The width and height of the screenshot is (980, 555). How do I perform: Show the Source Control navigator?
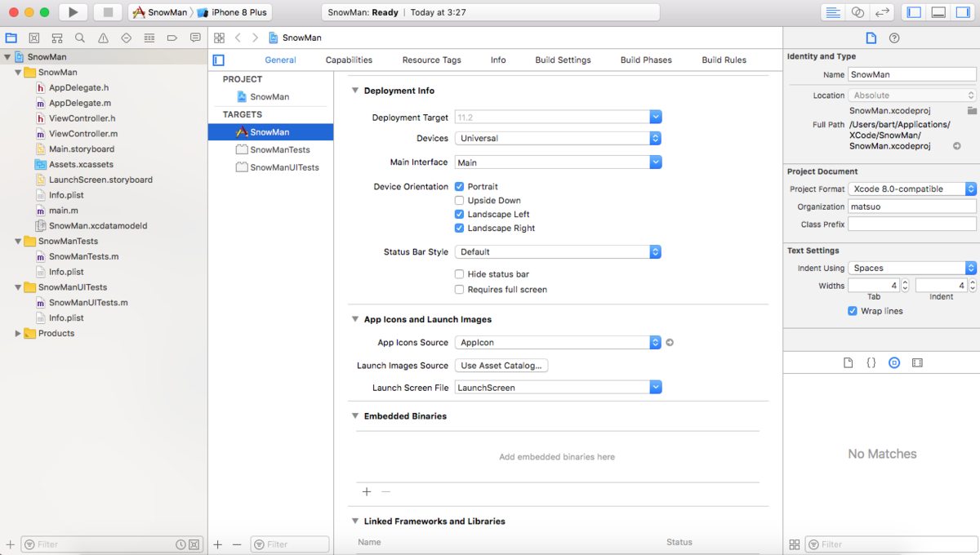tap(34, 38)
